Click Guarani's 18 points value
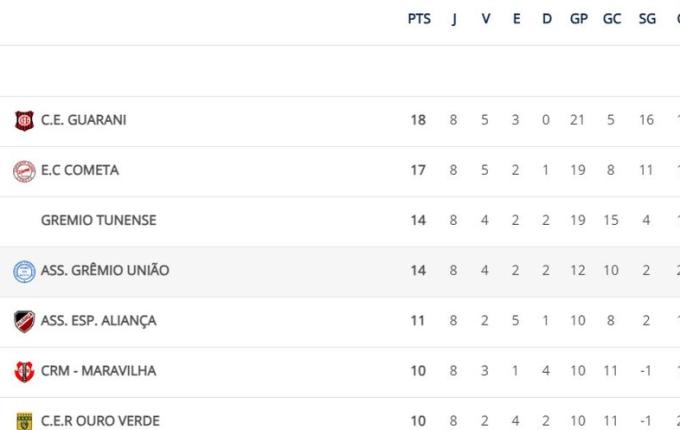The height and width of the screenshot is (430, 680). click(418, 120)
